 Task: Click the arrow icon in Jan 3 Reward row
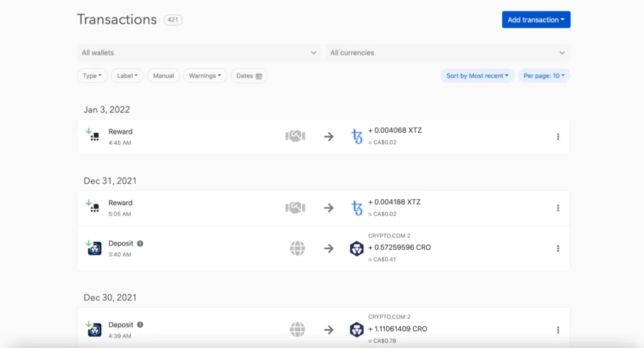point(328,137)
